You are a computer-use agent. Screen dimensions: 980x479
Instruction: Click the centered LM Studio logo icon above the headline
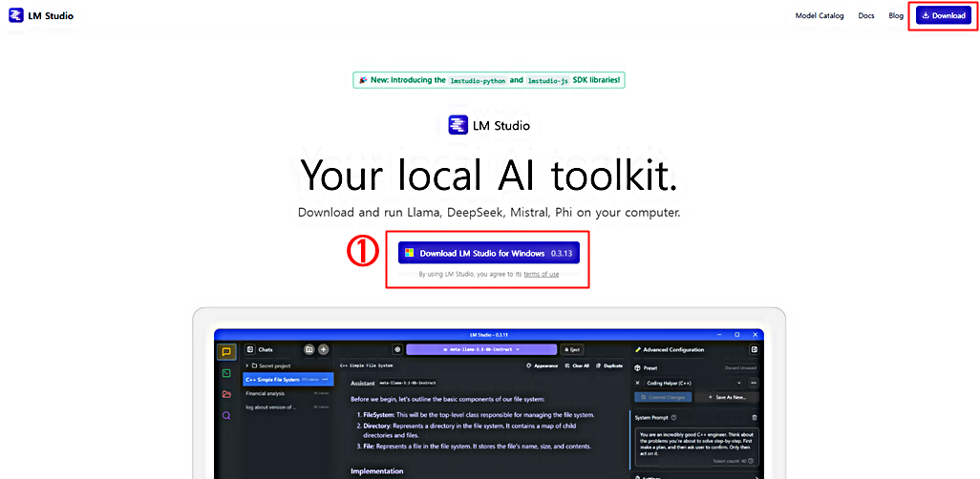[458, 126]
